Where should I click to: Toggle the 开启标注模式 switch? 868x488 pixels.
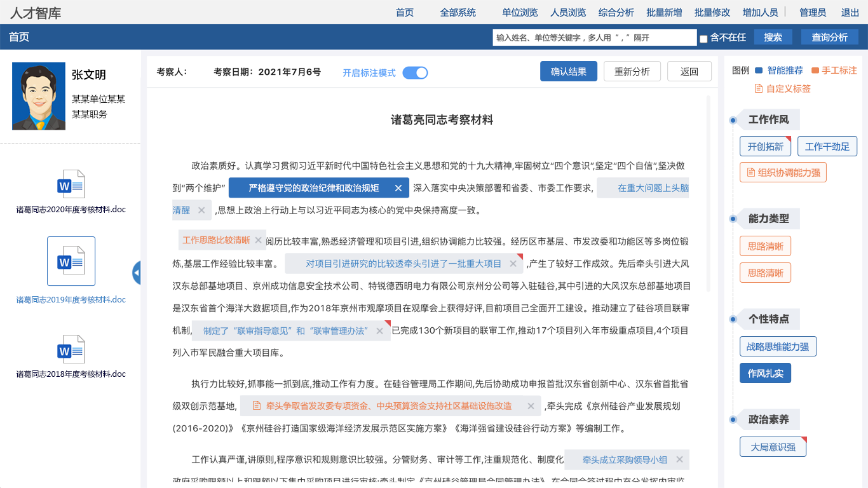(415, 72)
